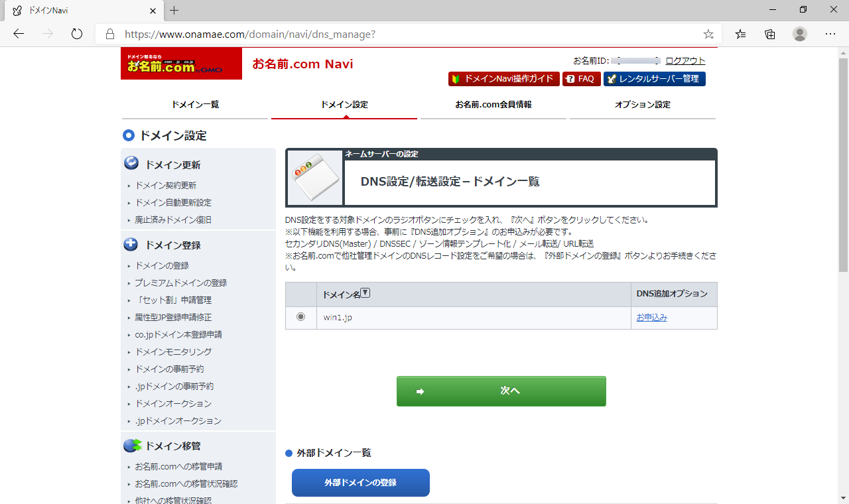Screen dimensions: 849x504
Task: Select the win1.jp radio button
Action: coord(301,317)
